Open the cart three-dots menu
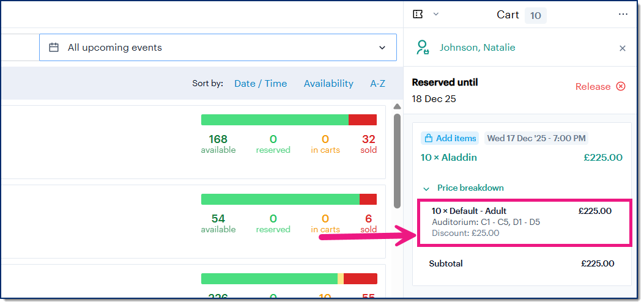Image resolution: width=644 pixels, height=305 pixels. tap(623, 15)
